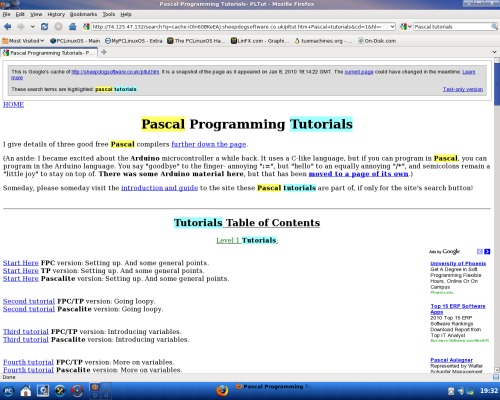Open Top 15 ERP Software Apps ad
The height and width of the screenshot is (400, 500).
click(458, 309)
